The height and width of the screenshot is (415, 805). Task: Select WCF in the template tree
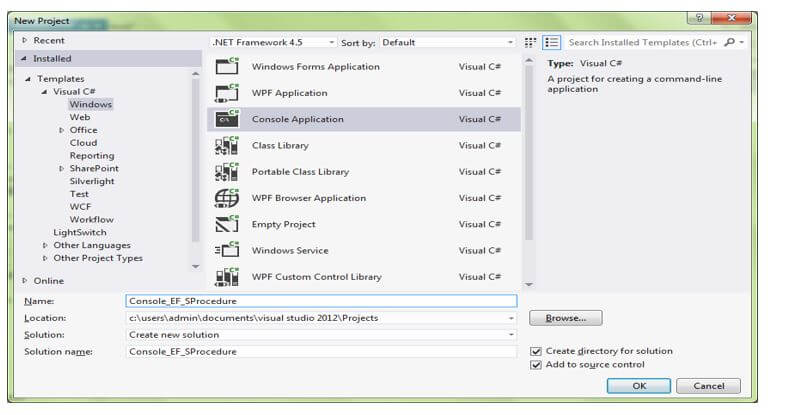[x=81, y=207]
